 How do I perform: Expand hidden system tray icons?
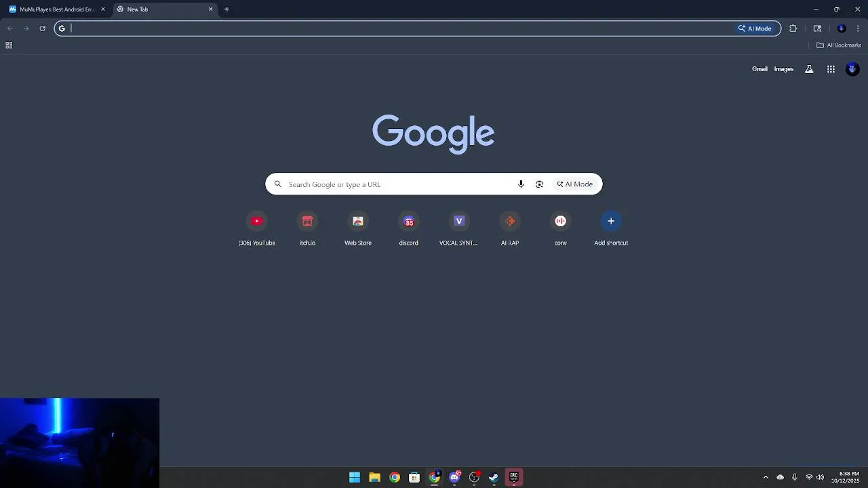coord(766,477)
